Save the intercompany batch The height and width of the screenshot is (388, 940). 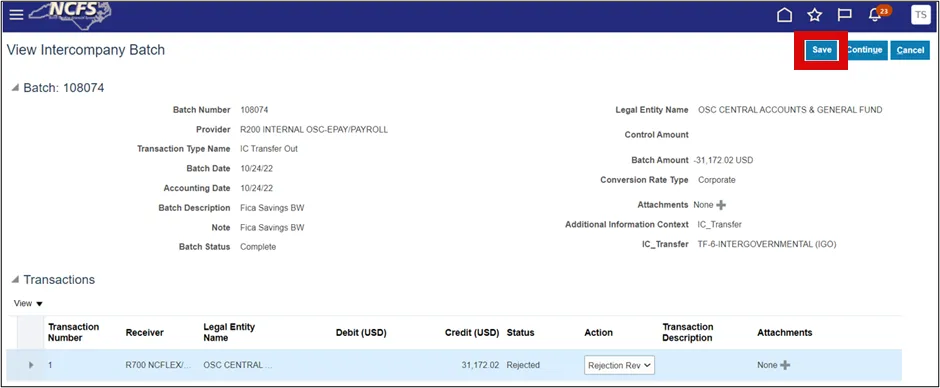pos(821,50)
